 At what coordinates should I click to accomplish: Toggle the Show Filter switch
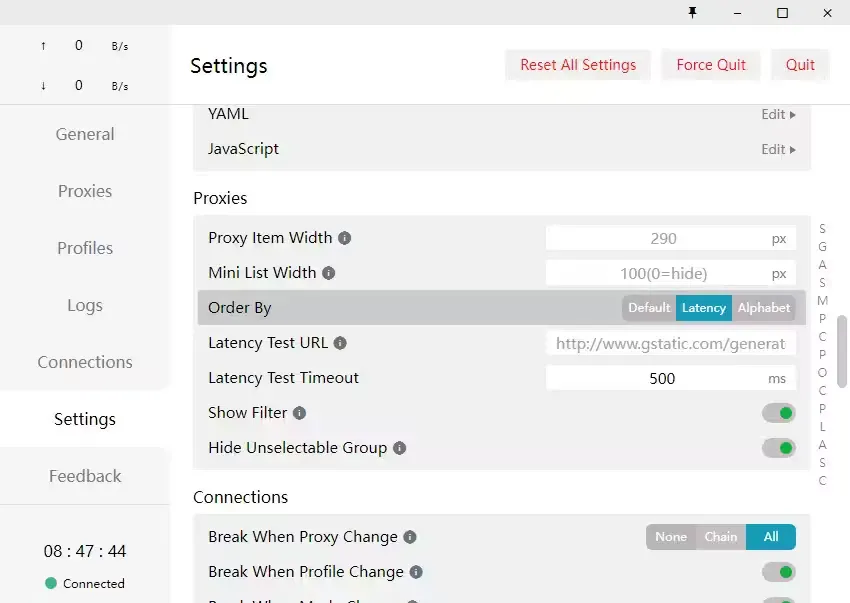click(x=778, y=413)
